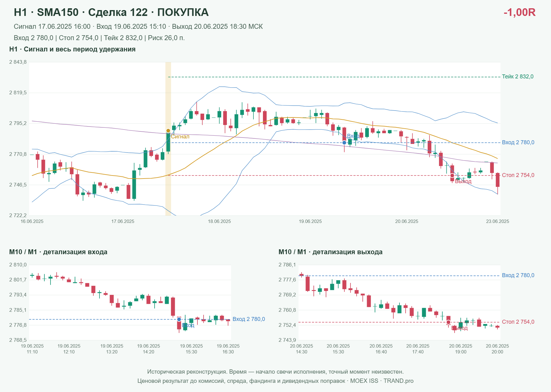Click the footer line mentioning 'MOEX ISS · TRAND.pro'
This screenshot has height=392, width=551.
point(275,381)
